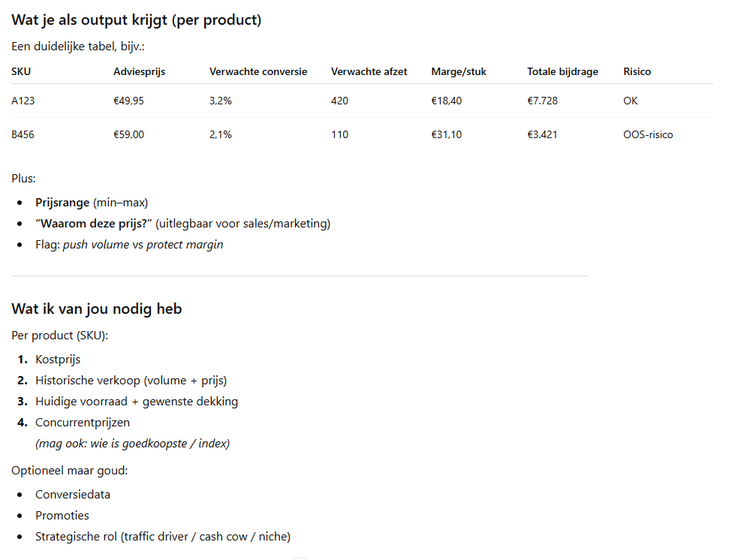Click the Concurrentprijzen list item
The image size is (738, 560).
82,423
